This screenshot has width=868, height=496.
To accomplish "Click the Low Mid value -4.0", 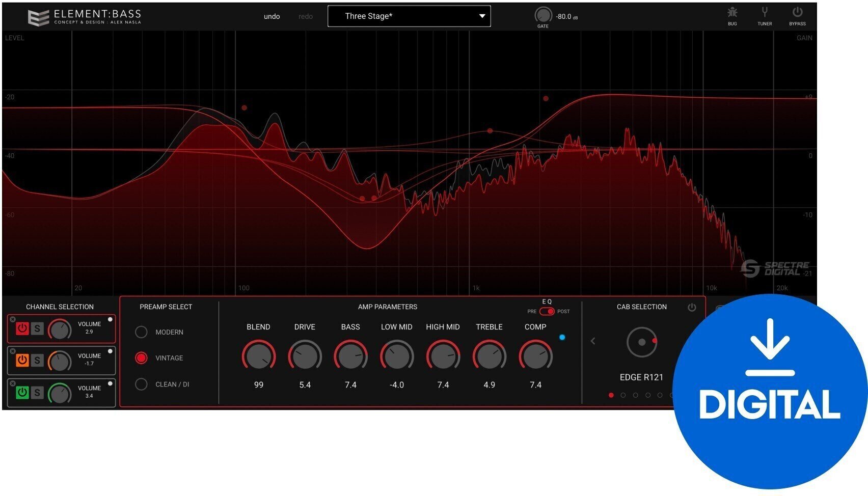I will click(x=397, y=385).
